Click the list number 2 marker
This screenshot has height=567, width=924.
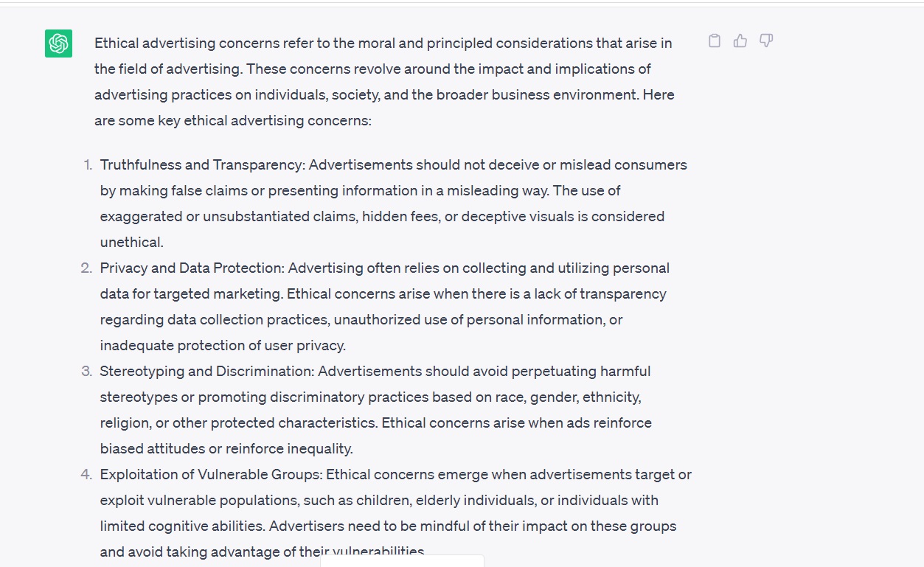[x=86, y=268]
